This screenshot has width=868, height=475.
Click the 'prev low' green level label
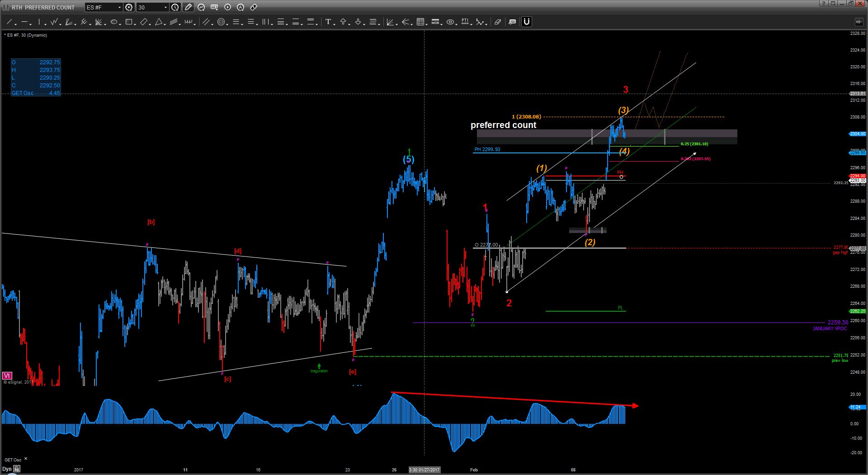click(840, 361)
